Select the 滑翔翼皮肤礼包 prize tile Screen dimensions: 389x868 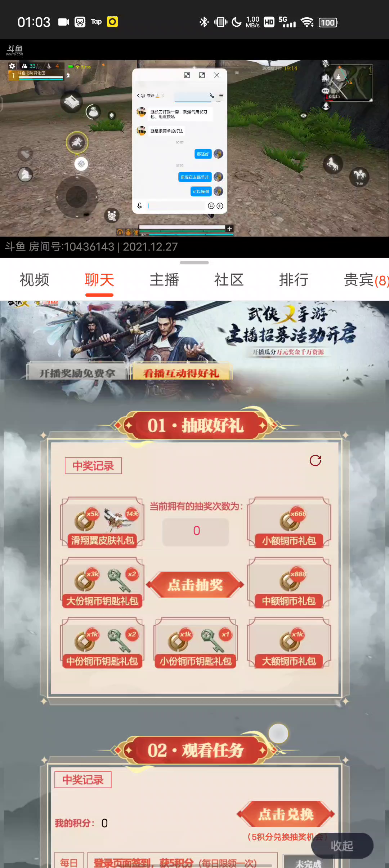tap(102, 523)
